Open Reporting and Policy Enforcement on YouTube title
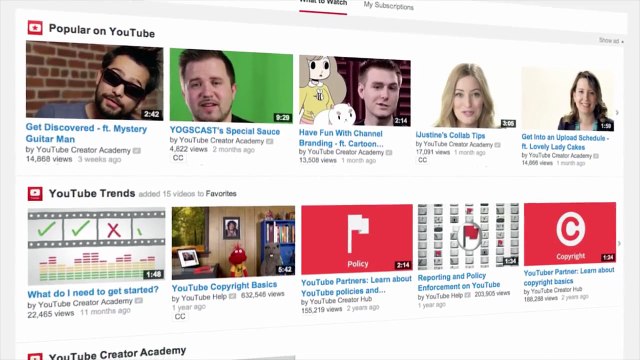The width and height of the screenshot is (640, 360). point(458,281)
